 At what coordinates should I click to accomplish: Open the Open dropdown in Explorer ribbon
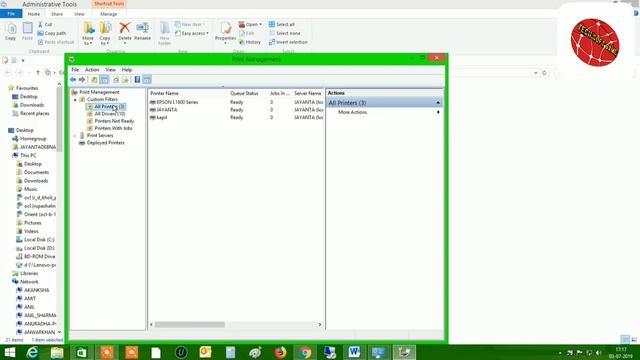pyautogui.click(x=250, y=24)
